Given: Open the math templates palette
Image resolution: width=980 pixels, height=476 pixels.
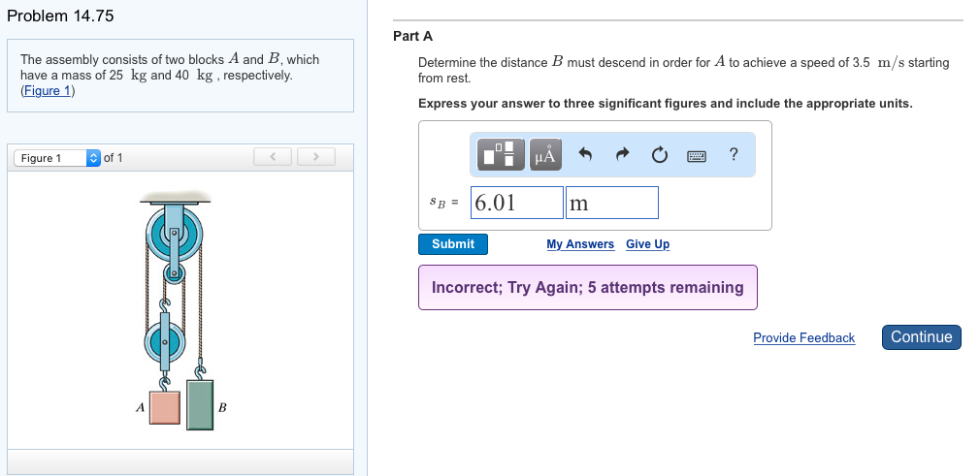Looking at the screenshot, I should click(x=503, y=154).
